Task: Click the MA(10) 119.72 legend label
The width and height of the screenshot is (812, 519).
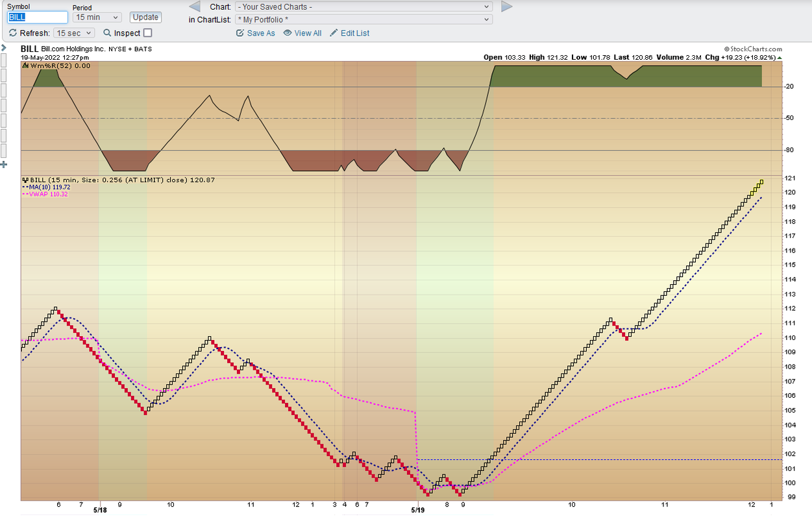Action: point(49,187)
